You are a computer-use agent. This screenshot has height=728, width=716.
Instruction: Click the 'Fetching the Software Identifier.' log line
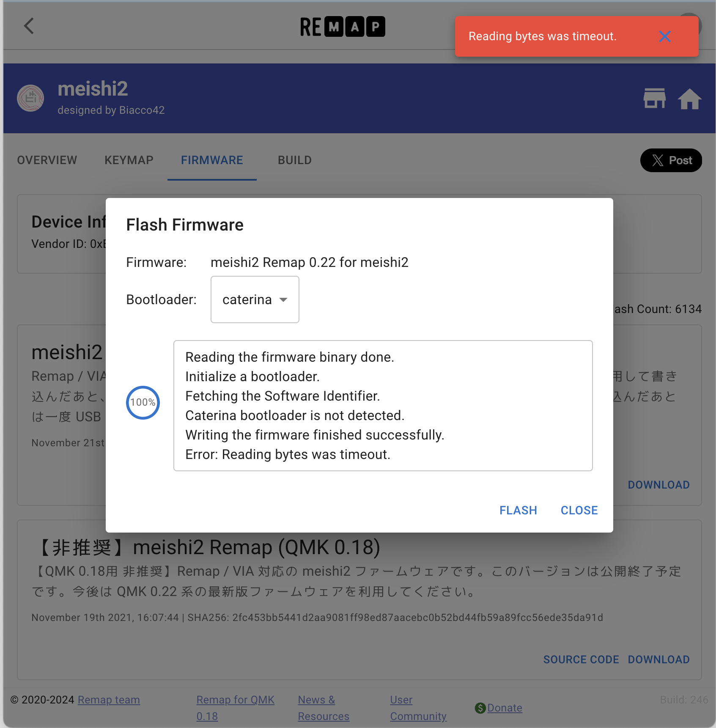(x=283, y=396)
